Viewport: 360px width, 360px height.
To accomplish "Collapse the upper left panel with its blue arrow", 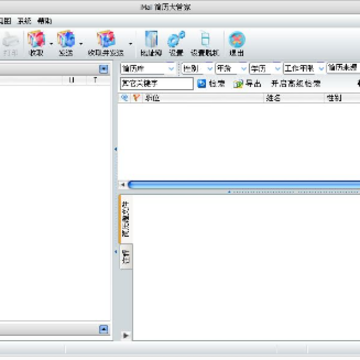I will [x=104, y=69].
